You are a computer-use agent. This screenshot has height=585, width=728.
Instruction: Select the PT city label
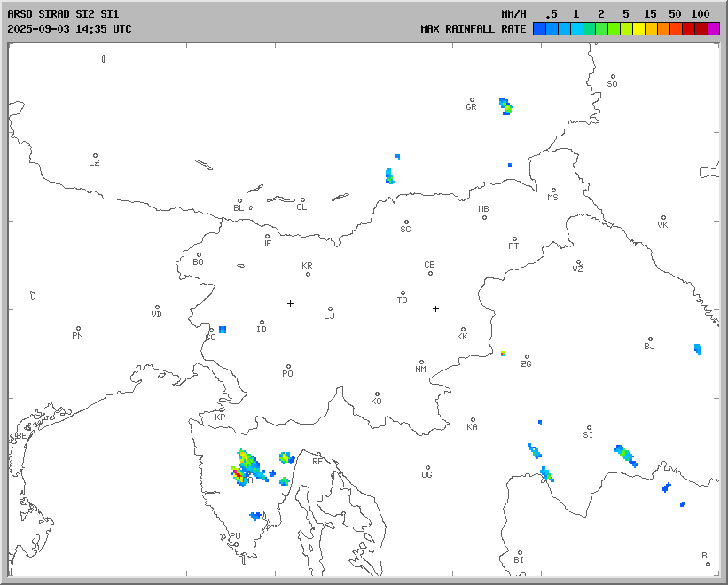513,246
